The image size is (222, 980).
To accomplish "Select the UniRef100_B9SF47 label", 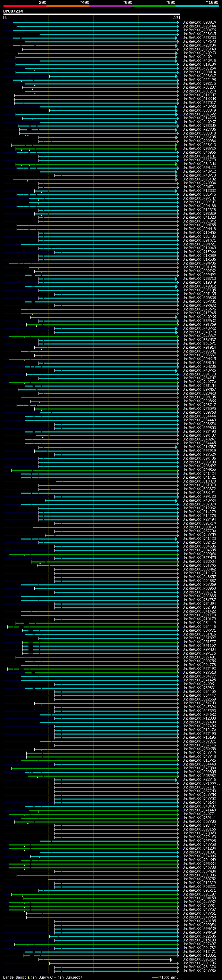I will pos(199,826).
